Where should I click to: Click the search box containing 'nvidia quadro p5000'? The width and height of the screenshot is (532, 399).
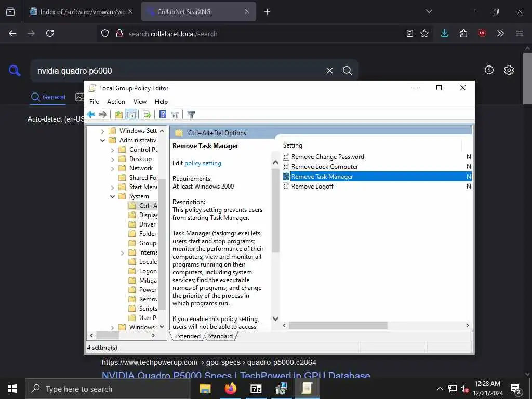[x=177, y=71]
